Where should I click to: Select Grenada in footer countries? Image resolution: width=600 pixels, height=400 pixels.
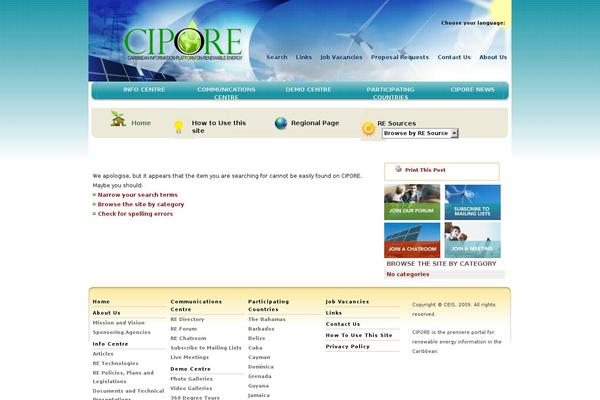click(x=260, y=376)
